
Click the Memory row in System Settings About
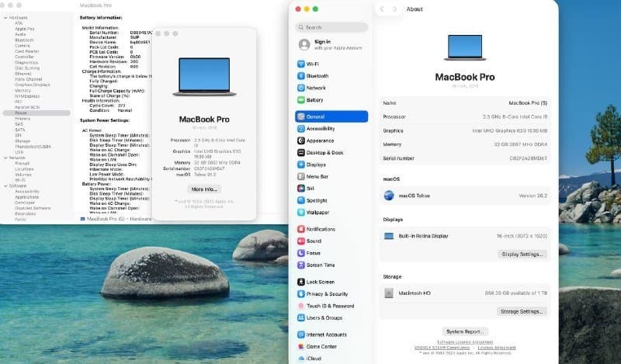[465, 144]
